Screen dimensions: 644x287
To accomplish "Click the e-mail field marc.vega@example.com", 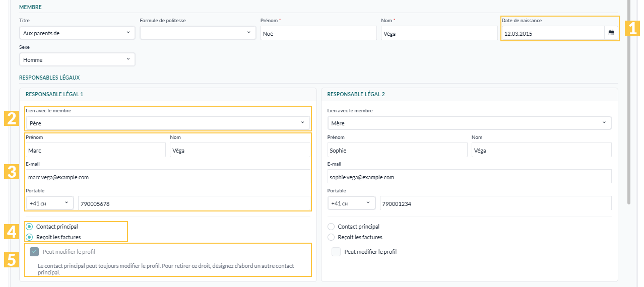I will click(x=168, y=177).
